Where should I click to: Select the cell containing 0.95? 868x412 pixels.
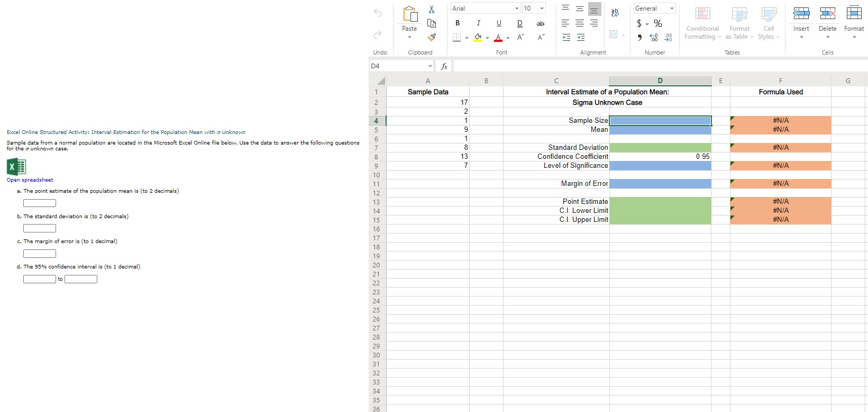point(660,157)
